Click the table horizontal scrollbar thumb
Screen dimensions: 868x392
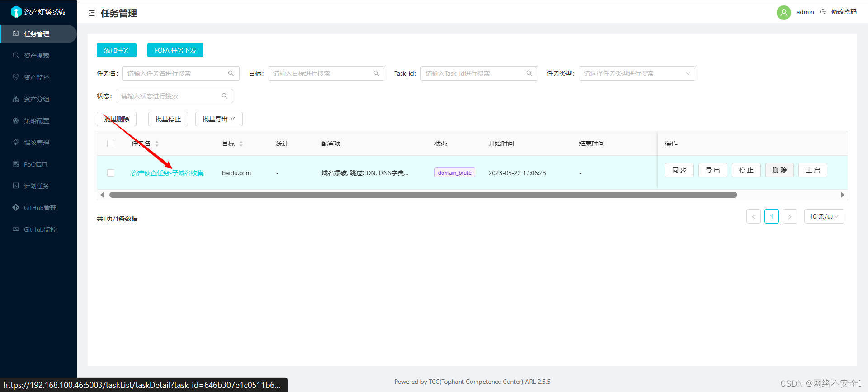(x=423, y=195)
